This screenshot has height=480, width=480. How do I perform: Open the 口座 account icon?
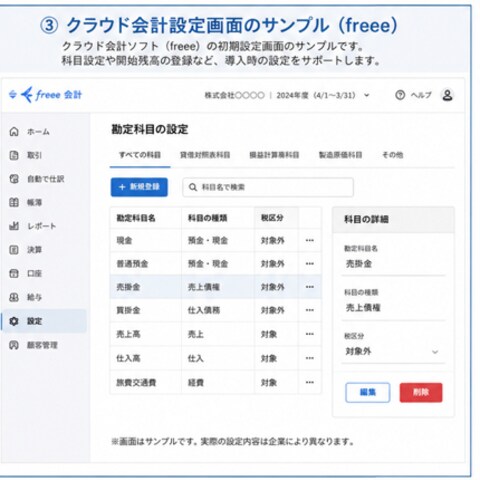14,273
